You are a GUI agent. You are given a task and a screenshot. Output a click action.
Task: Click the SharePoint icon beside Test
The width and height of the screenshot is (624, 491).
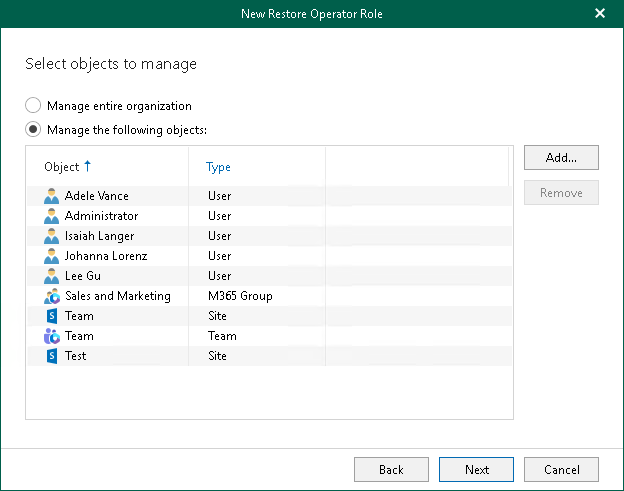click(52, 356)
